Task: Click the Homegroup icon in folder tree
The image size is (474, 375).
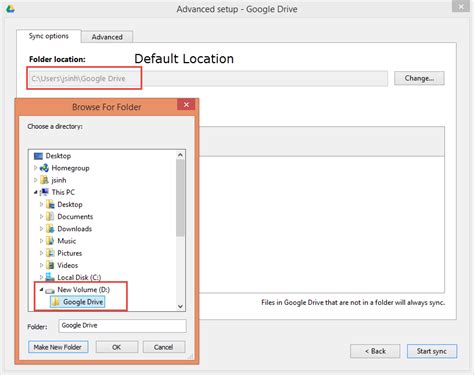Action: 44,168
